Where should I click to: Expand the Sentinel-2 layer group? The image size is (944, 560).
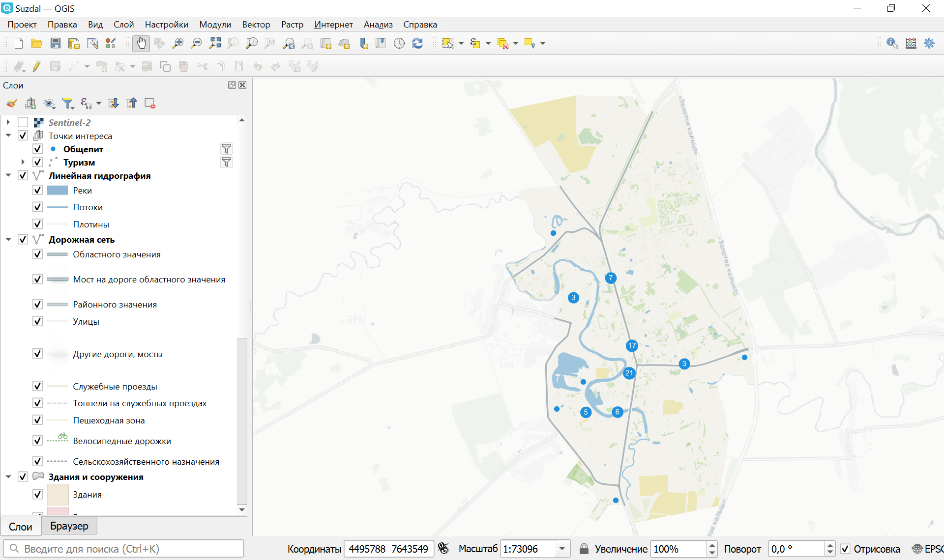coord(8,122)
